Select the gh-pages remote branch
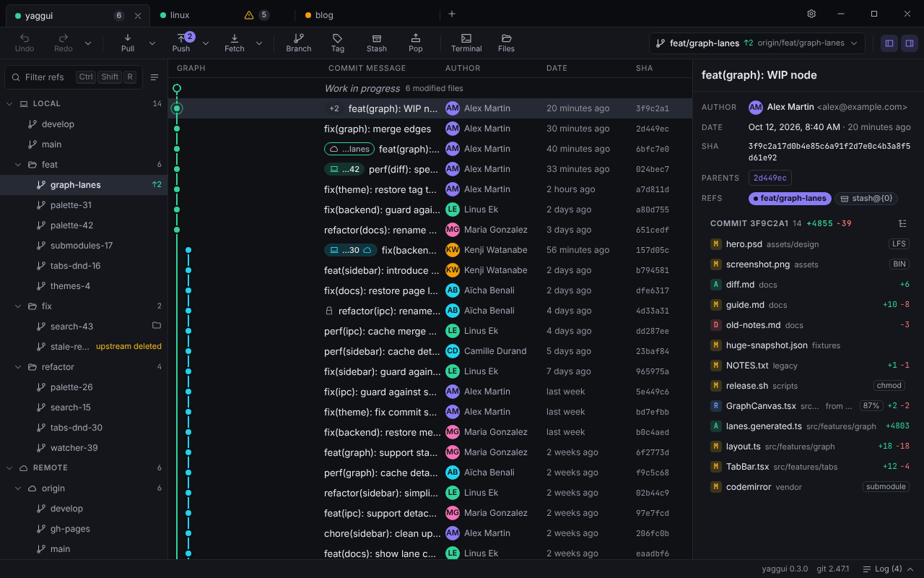 [x=84, y=529]
